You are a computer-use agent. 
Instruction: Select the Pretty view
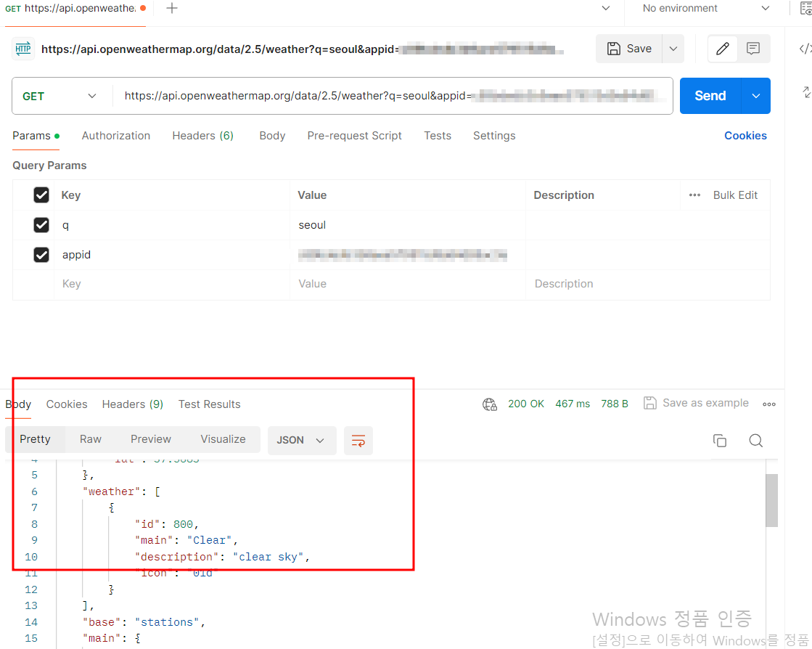36,439
